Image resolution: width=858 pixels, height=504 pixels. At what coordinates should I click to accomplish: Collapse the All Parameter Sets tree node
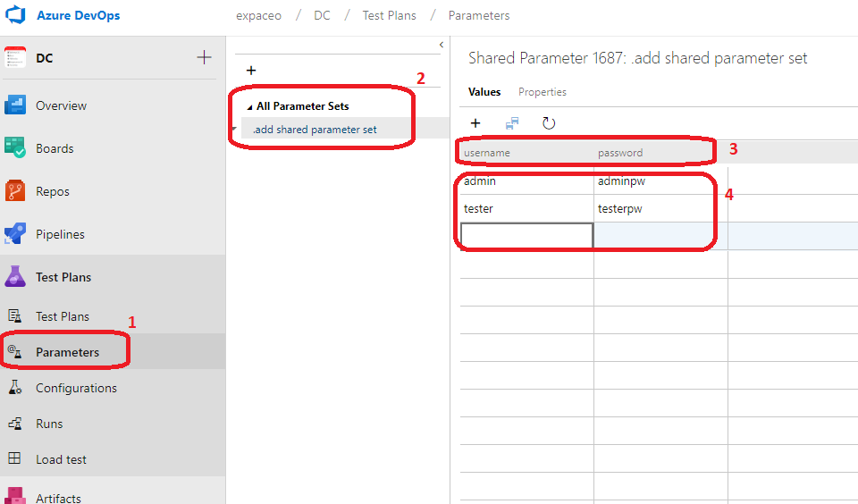[249, 107]
